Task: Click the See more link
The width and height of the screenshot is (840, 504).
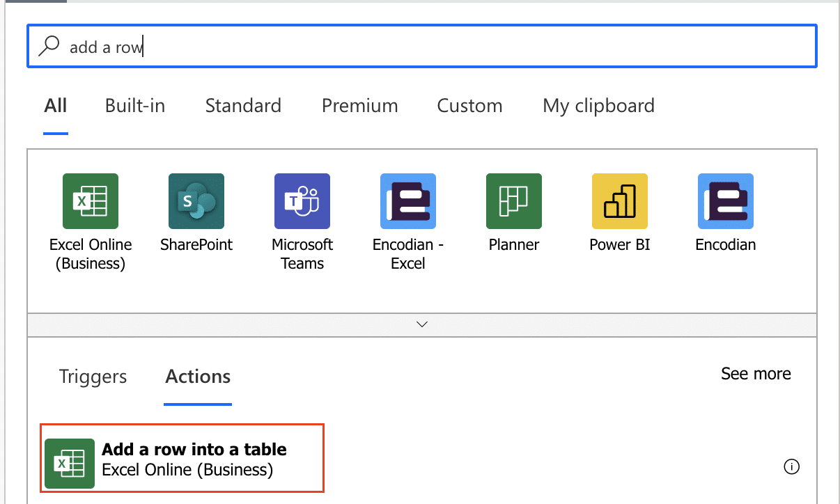Action: pos(756,374)
